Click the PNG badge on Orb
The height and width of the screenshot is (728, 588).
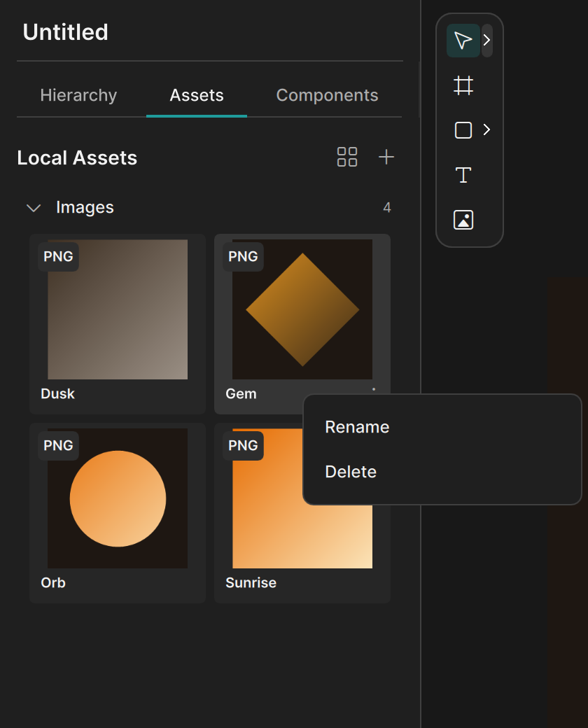point(58,445)
